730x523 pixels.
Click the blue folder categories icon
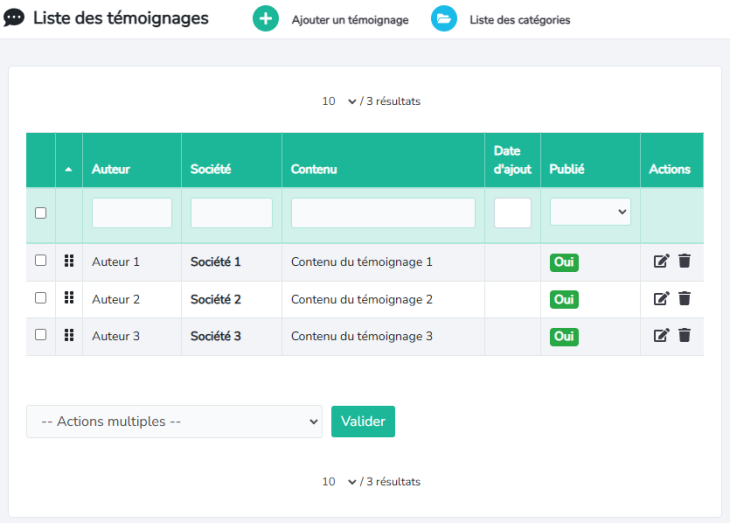point(444,19)
